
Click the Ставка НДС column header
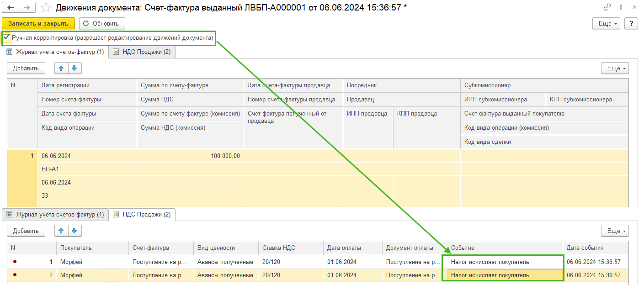pos(291,248)
